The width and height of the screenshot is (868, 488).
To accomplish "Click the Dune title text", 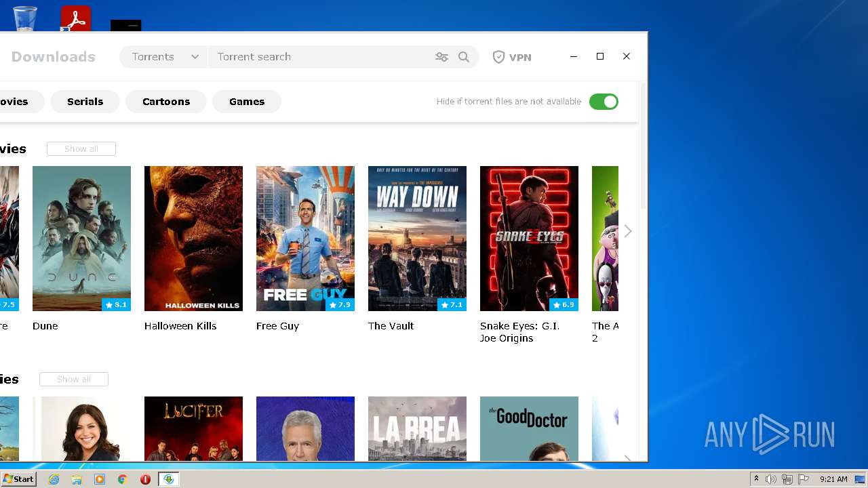I will point(45,326).
